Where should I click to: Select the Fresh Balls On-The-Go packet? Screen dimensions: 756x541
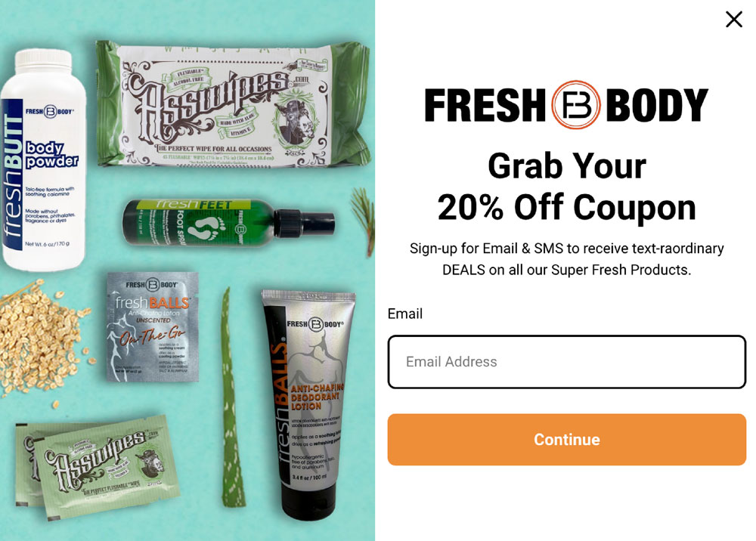tap(153, 326)
